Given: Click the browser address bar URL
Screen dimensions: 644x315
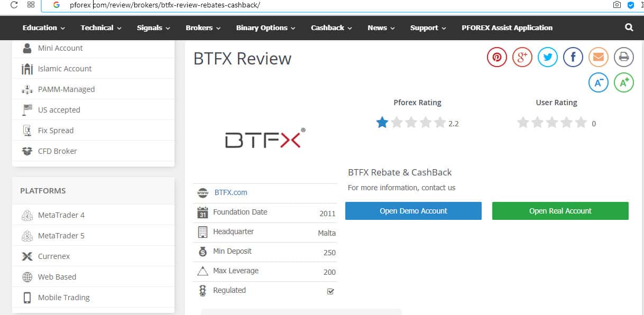Looking at the screenshot, I should (x=164, y=5).
